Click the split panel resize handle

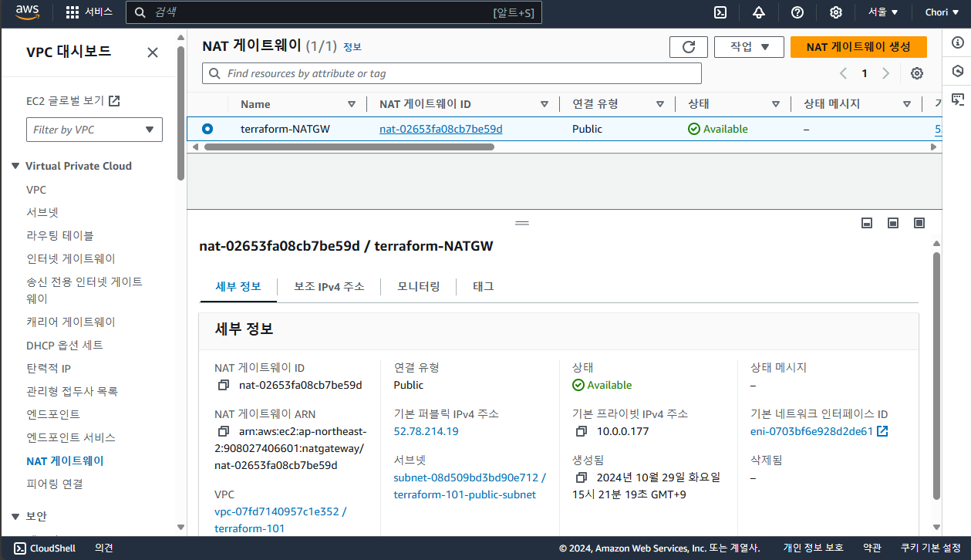click(x=522, y=223)
